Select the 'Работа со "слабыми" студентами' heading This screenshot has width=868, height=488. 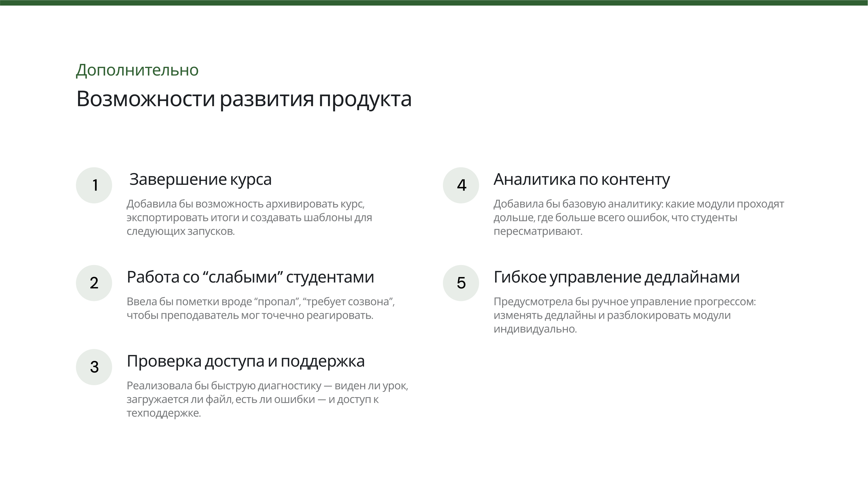[x=250, y=277]
